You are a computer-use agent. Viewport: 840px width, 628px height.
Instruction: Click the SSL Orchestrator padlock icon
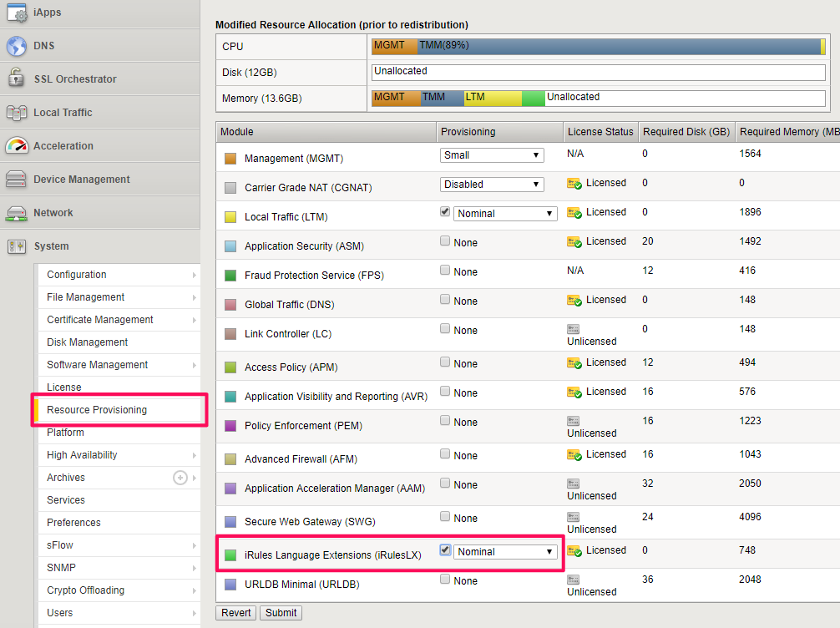(17, 78)
